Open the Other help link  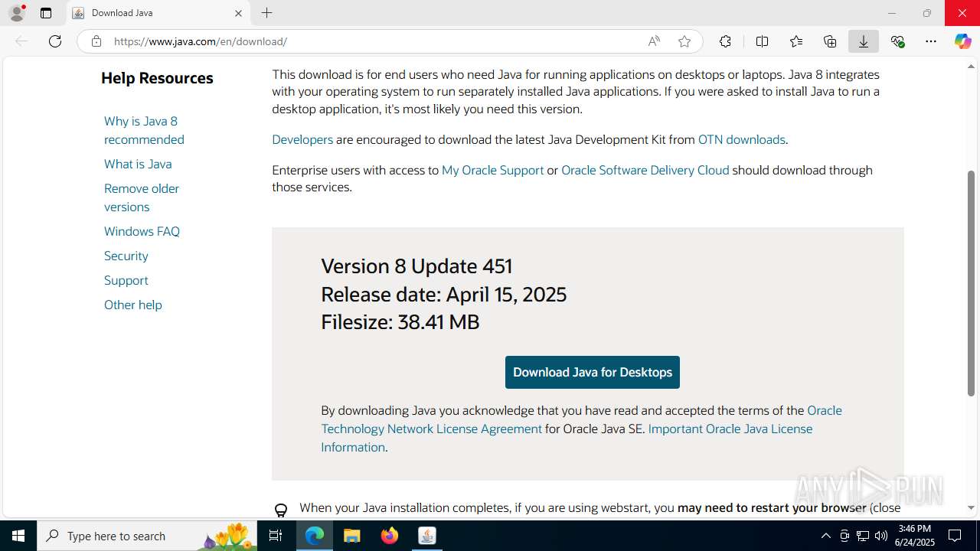(133, 305)
